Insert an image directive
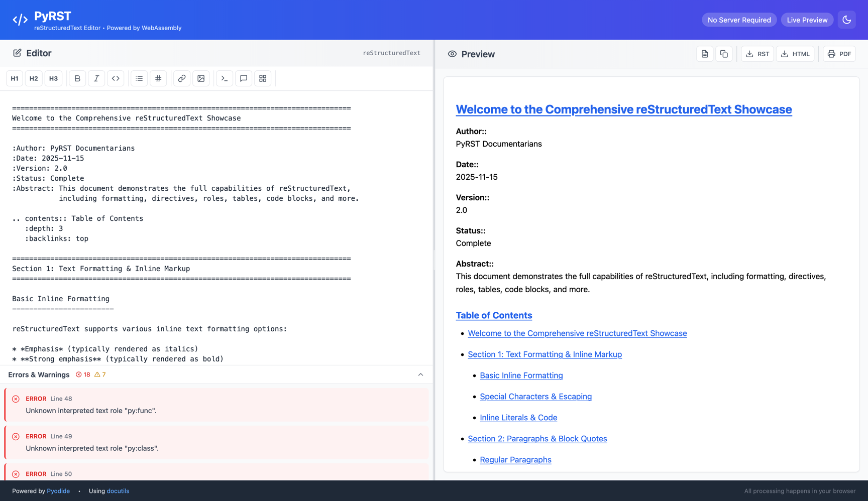868x501 pixels. (201, 78)
